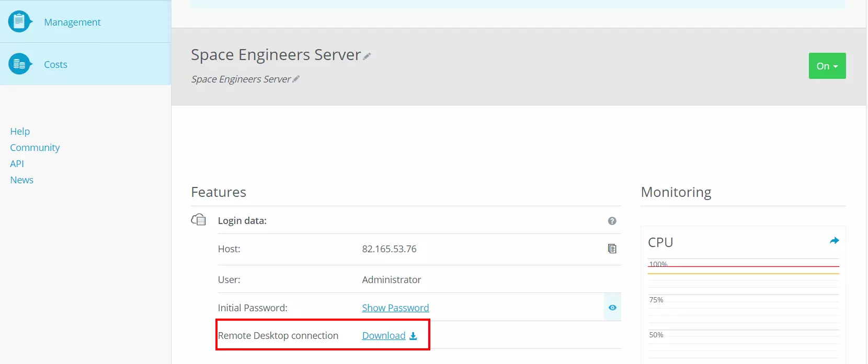Screen dimensions: 868x364
Task: Click the CPU chart heading
Action: click(660, 242)
